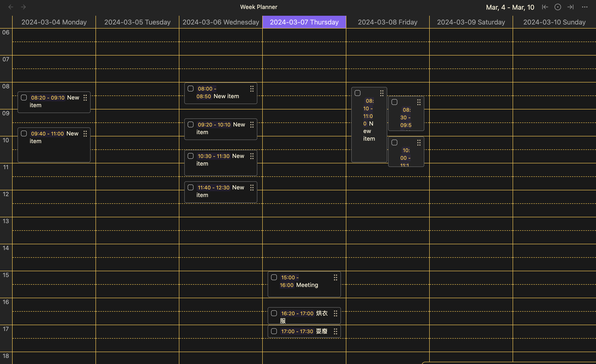Go to next week icon
This screenshot has height=364, width=596.
pyautogui.click(x=570, y=7)
